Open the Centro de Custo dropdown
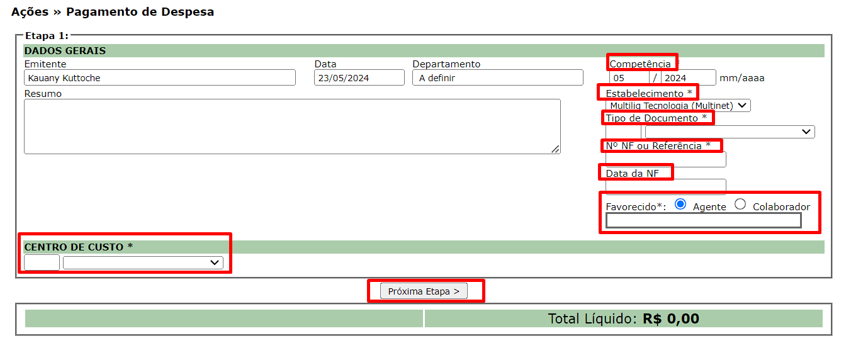Viewport: 868px width, 343px height. pos(143,262)
